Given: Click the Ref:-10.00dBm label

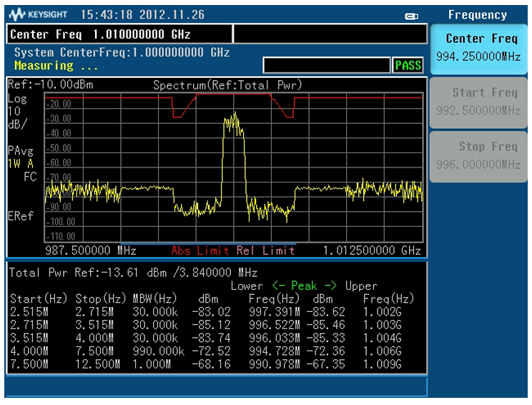Looking at the screenshot, I should coord(50,84).
